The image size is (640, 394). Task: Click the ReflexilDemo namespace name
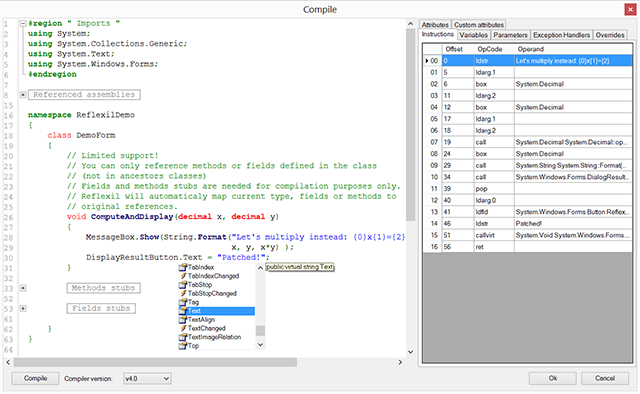point(105,115)
